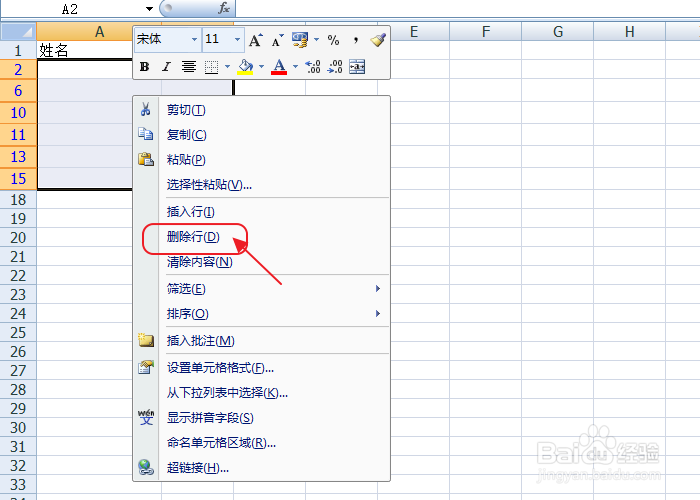Click the red font color A

pos(279,67)
